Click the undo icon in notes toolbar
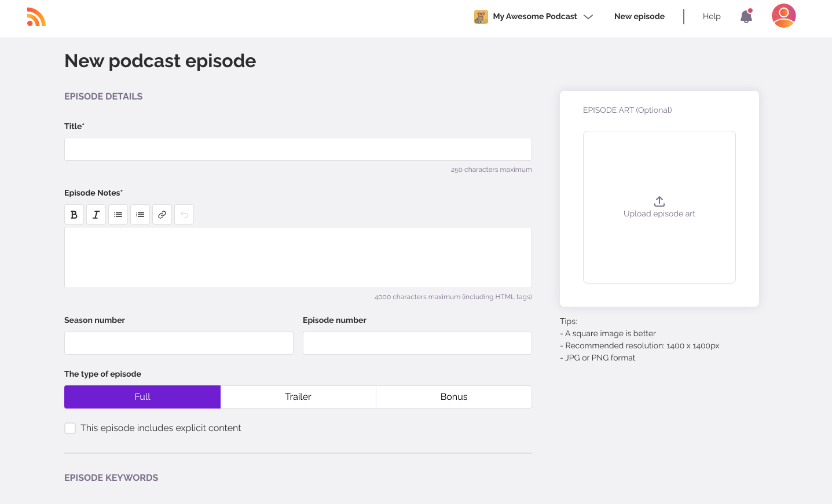 coord(184,214)
